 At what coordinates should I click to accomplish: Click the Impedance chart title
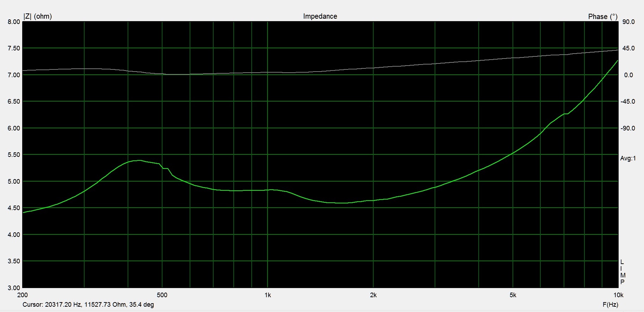click(x=320, y=16)
